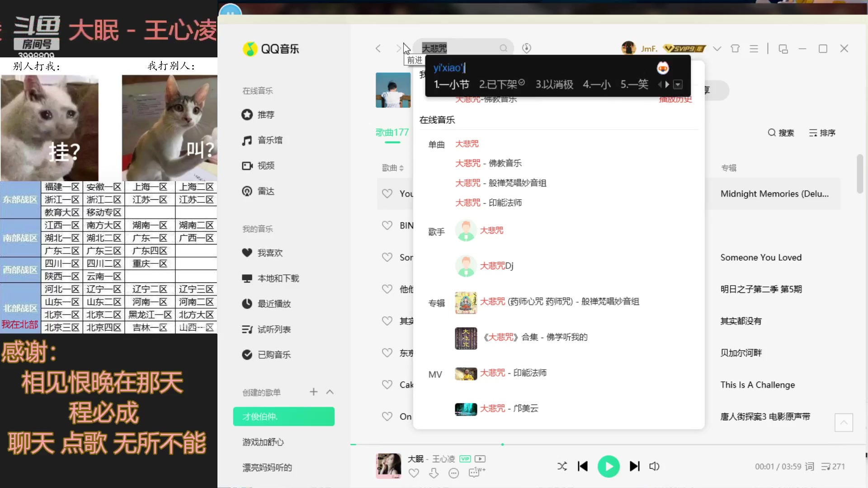
Task: Open the user dropdown arrow next to SVIP
Action: click(x=717, y=48)
